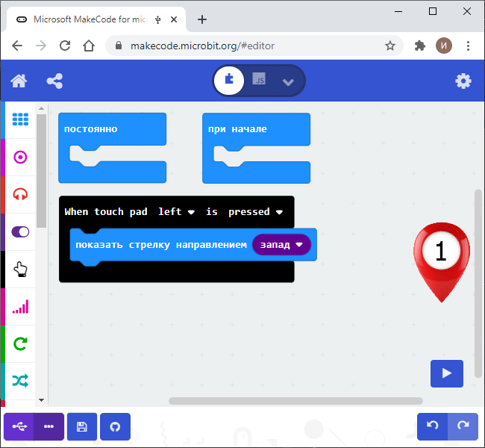The image size is (485, 448).
Task: Close the Microsoft MakeCode tab
Action: pos(174,19)
